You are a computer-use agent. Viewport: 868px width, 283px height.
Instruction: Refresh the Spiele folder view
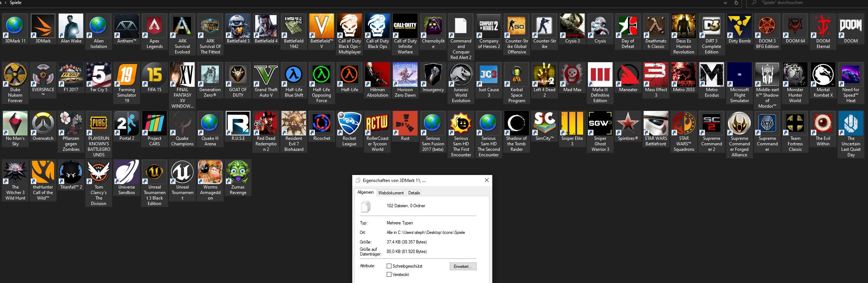point(736,3)
